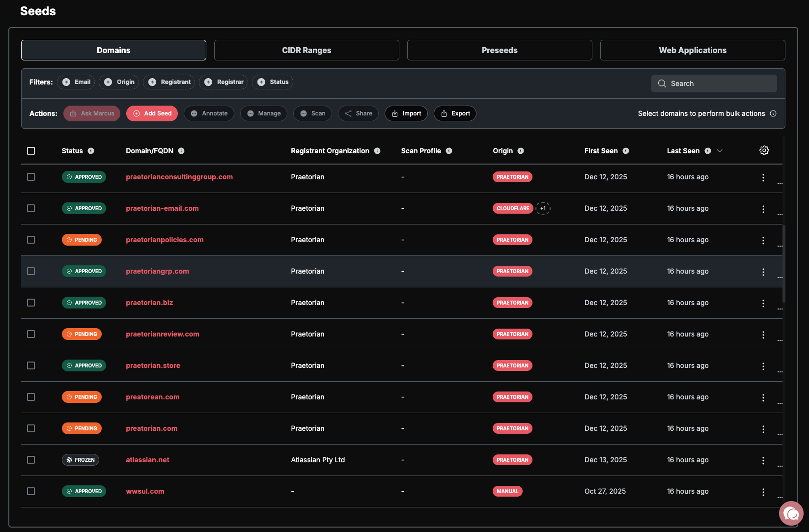This screenshot has height=532, width=809.
Task: Select checkbox for praetoriangrp.com
Action: tap(31, 271)
